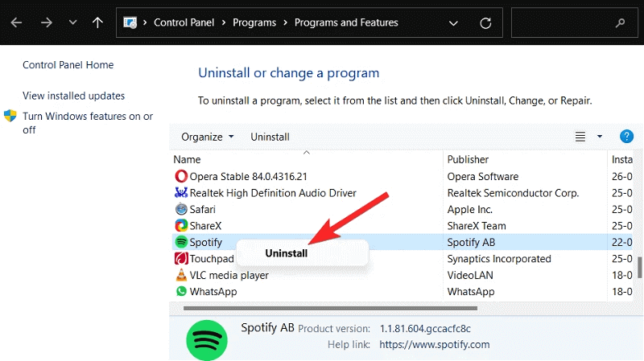Click the Back navigation arrow
The image size is (644, 361).
[x=16, y=23]
